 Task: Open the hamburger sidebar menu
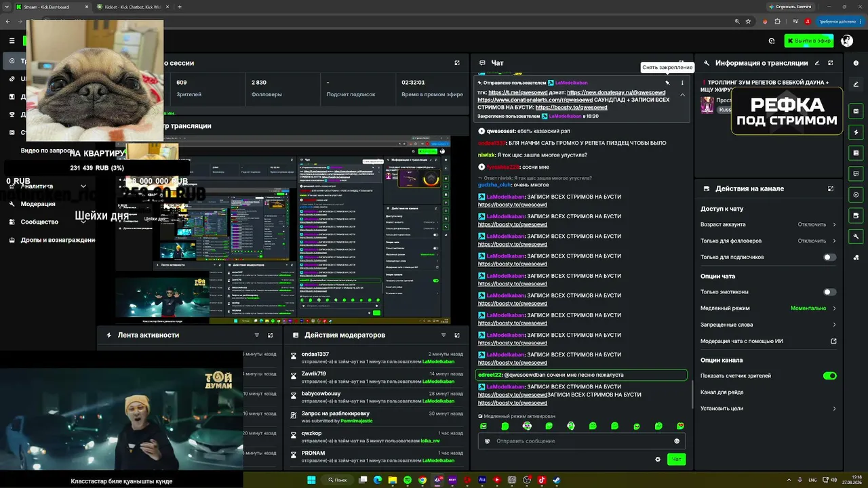(x=12, y=41)
